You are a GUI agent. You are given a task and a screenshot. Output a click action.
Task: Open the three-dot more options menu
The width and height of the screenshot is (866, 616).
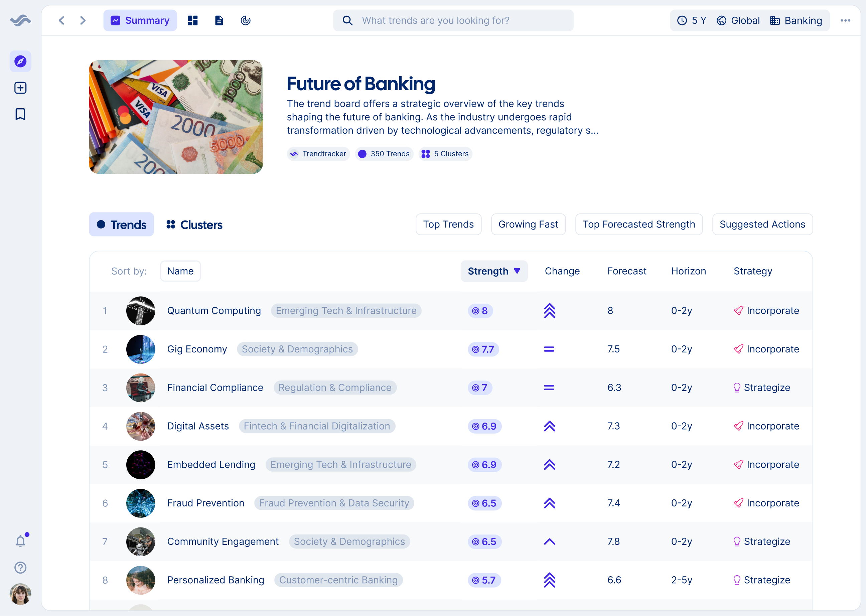coord(845,20)
